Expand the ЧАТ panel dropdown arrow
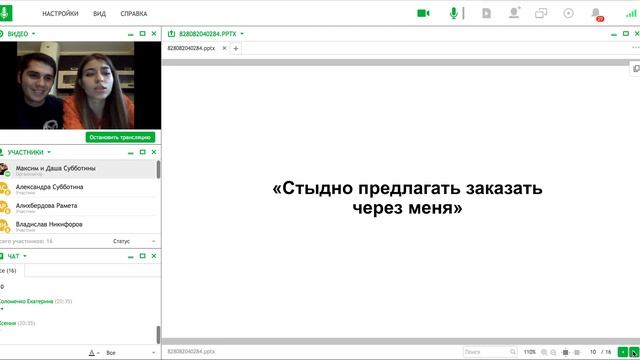The height and width of the screenshot is (360, 640). (x=25, y=256)
